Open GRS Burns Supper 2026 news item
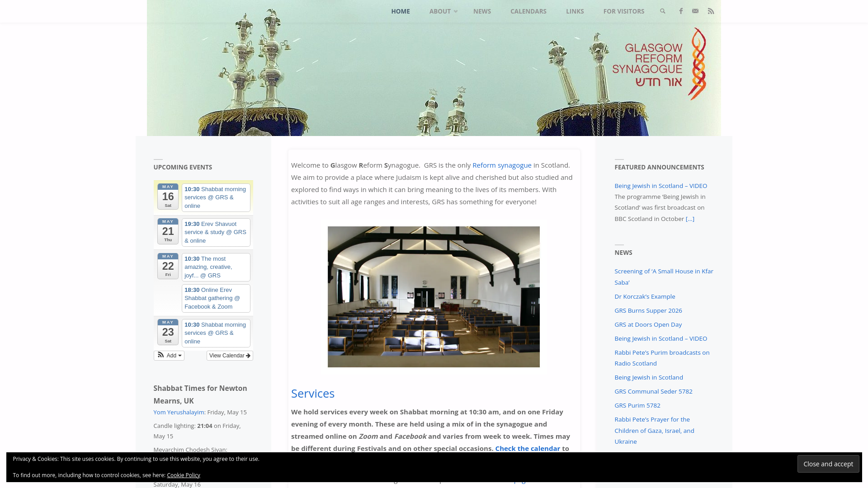This screenshot has width=868, height=488. (x=648, y=310)
